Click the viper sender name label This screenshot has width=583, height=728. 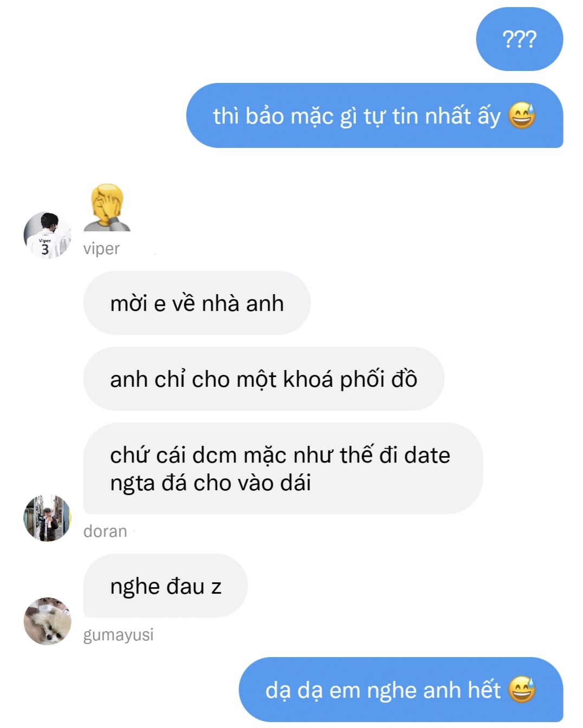pos(101,249)
